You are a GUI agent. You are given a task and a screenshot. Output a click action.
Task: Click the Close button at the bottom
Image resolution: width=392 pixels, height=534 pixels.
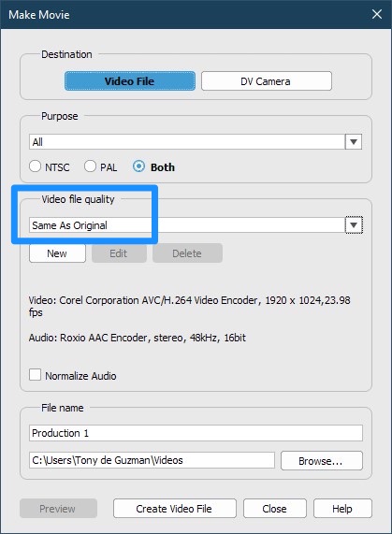click(x=275, y=509)
